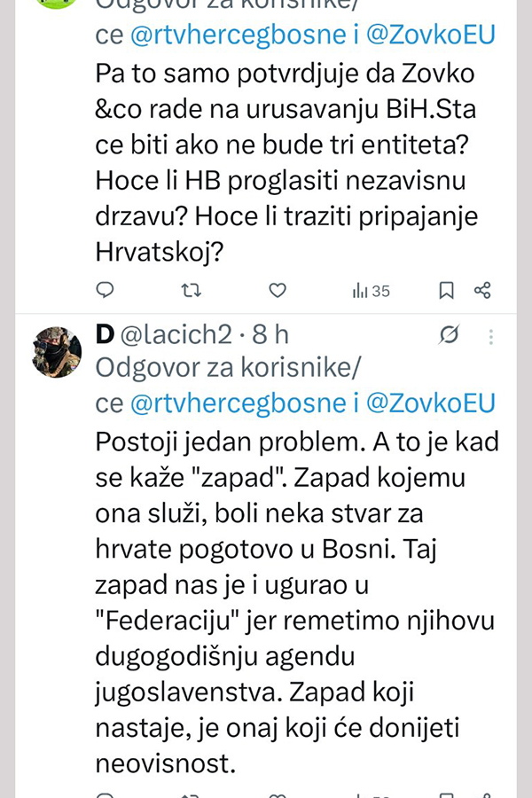532x798 pixels.
Task: Open more options on @lacich2's tweet
Action: point(492,335)
